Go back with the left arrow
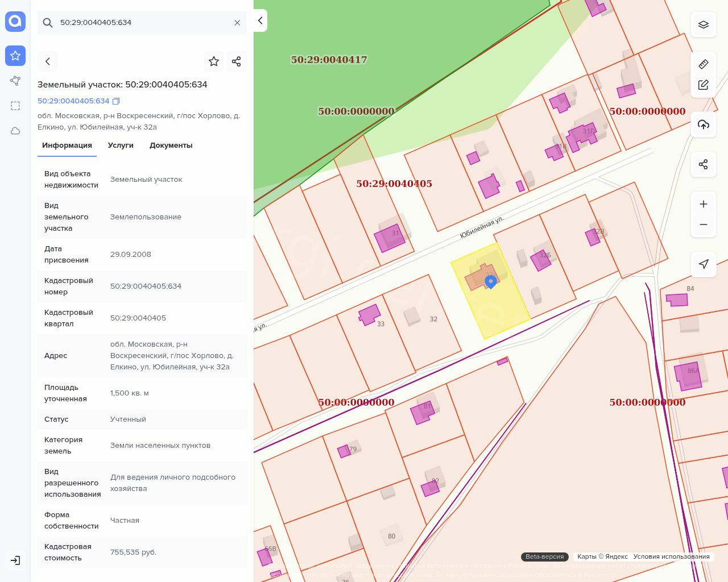The width and height of the screenshot is (728, 582). click(x=48, y=61)
